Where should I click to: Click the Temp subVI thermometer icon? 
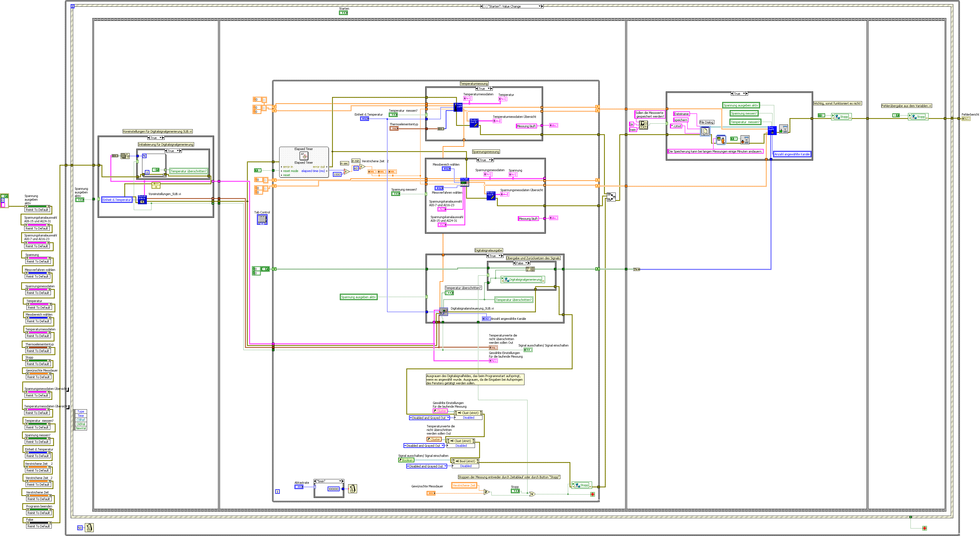tap(458, 107)
